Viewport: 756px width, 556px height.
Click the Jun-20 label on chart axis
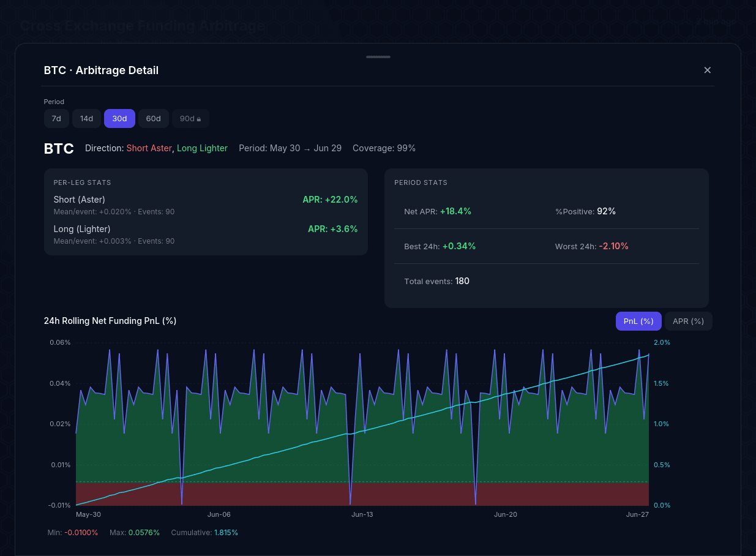coord(506,514)
